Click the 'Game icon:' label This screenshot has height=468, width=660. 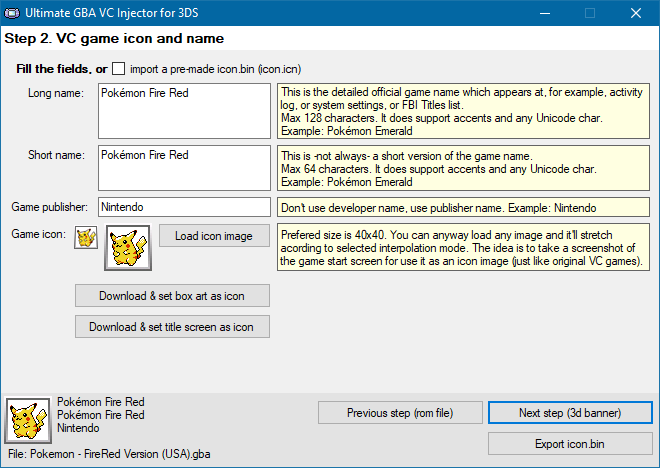tap(39, 234)
